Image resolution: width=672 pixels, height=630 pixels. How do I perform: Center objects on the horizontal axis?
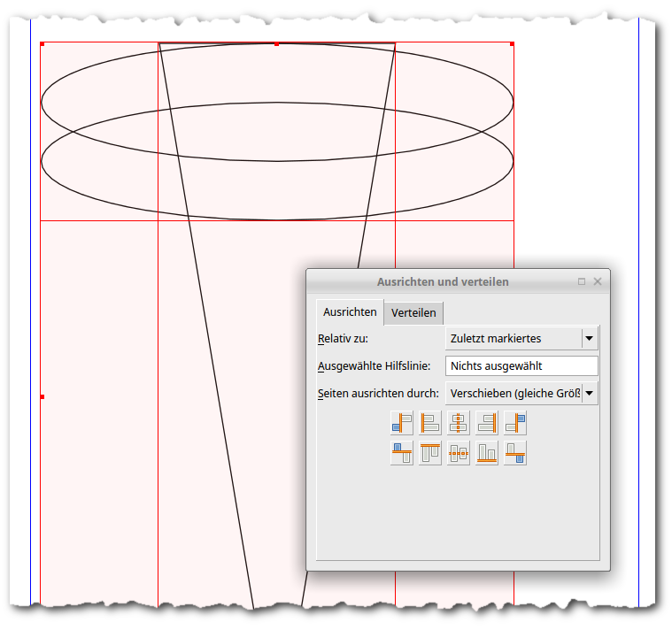459,453
